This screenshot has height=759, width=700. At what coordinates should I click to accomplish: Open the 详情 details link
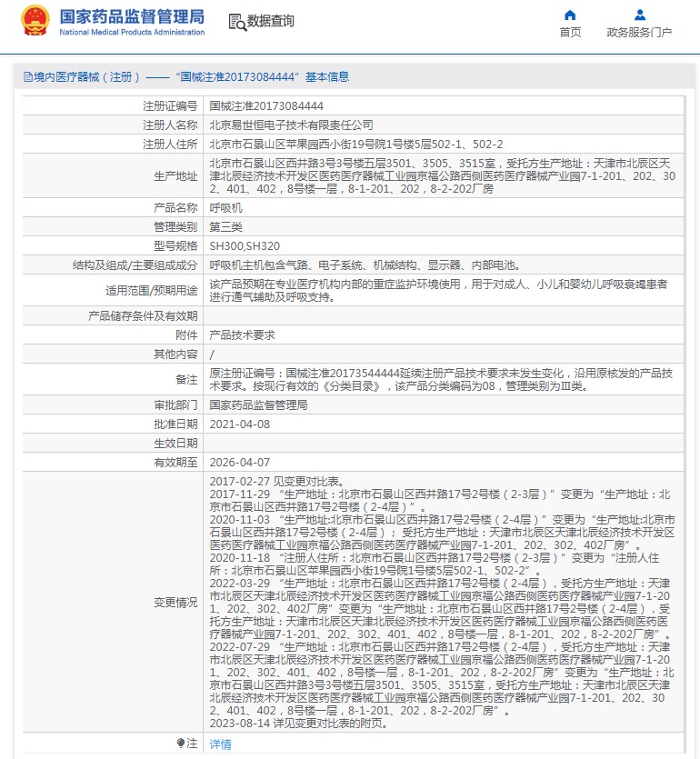220,744
